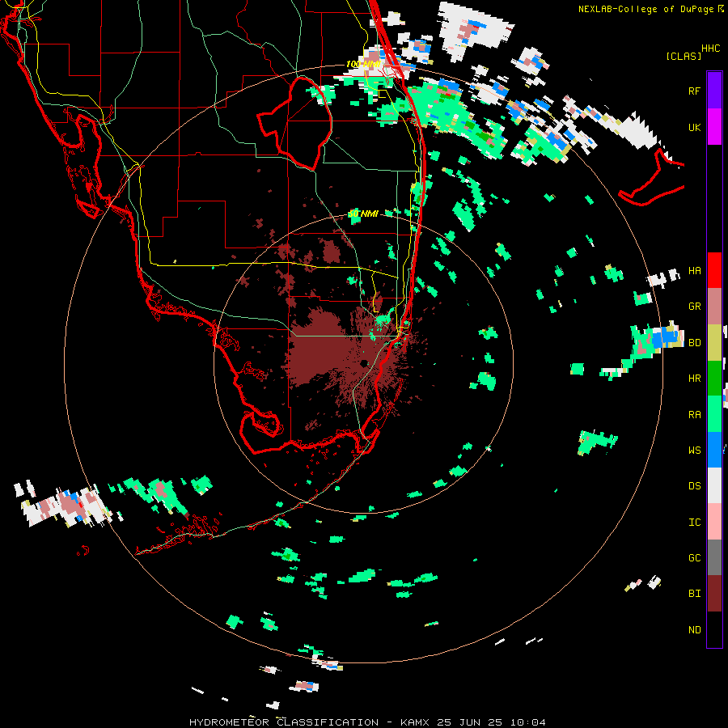Click the KAMX radar site identifier
The width and height of the screenshot is (728, 728).
click(415, 722)
